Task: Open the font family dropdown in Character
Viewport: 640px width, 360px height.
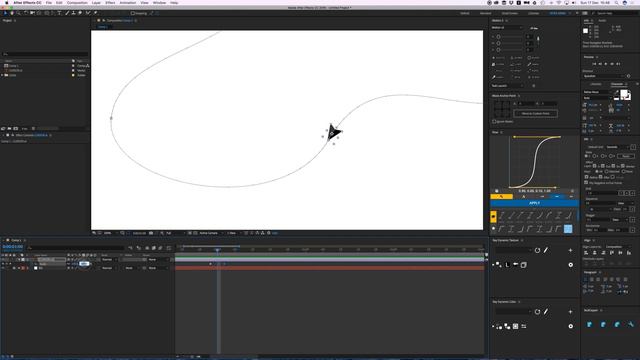Action: (598, 92)
